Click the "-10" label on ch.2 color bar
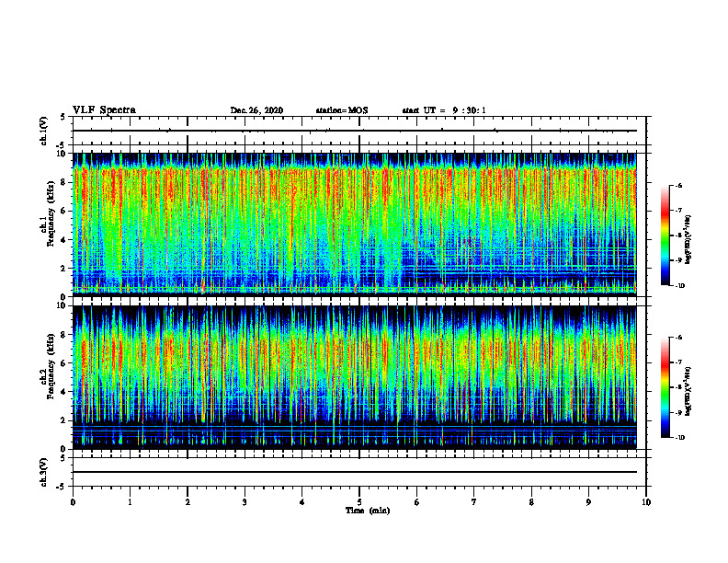The height and width of the screenshot is (563, 728). coord(679,438)
